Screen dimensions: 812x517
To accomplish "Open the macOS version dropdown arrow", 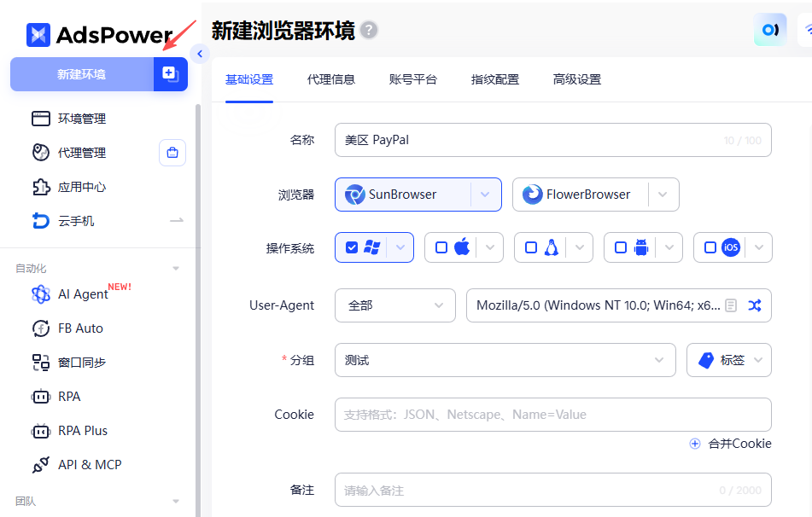I will (490, 247).
